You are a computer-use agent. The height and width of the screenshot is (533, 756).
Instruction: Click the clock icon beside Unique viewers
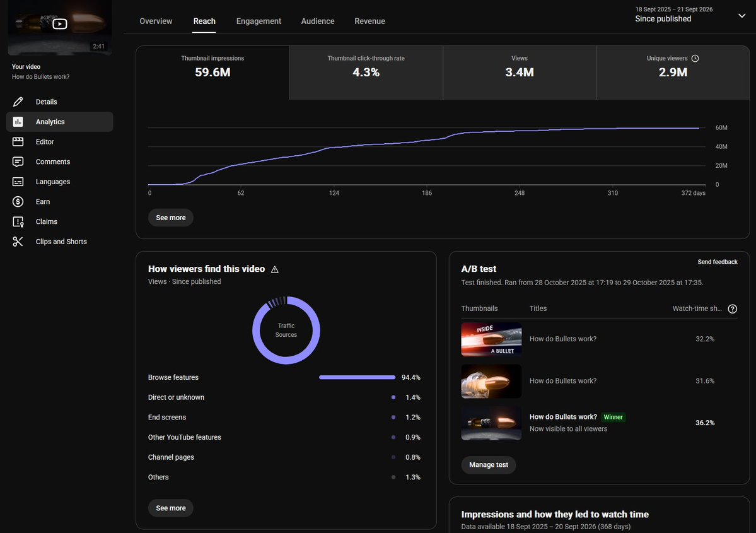point(695,59)
